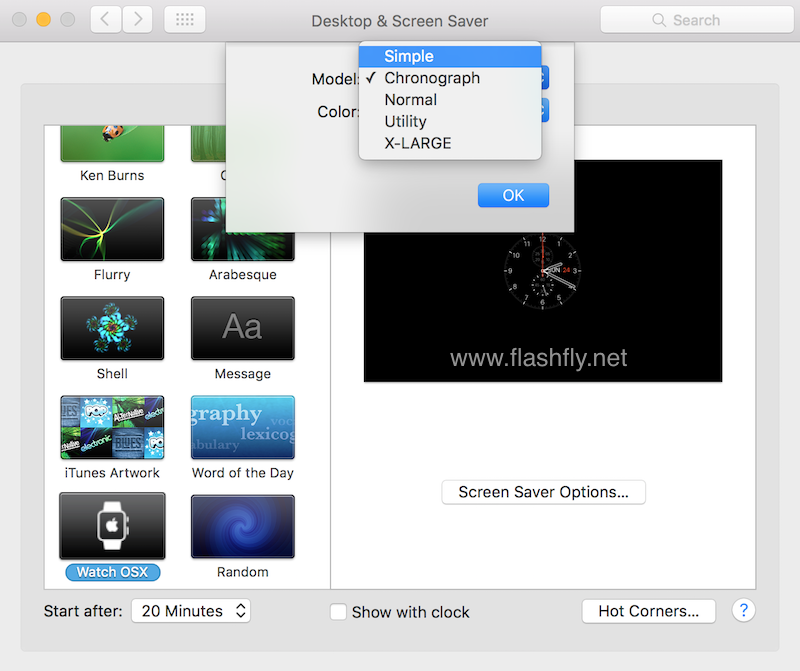
Task: Choose the iTunes Artwork screen saver
Action: [112, 427]
